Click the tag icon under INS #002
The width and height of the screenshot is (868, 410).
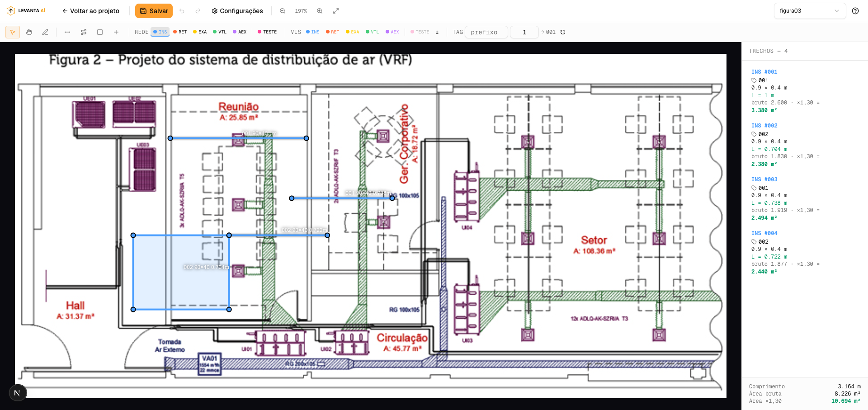[x=754, y=134]
